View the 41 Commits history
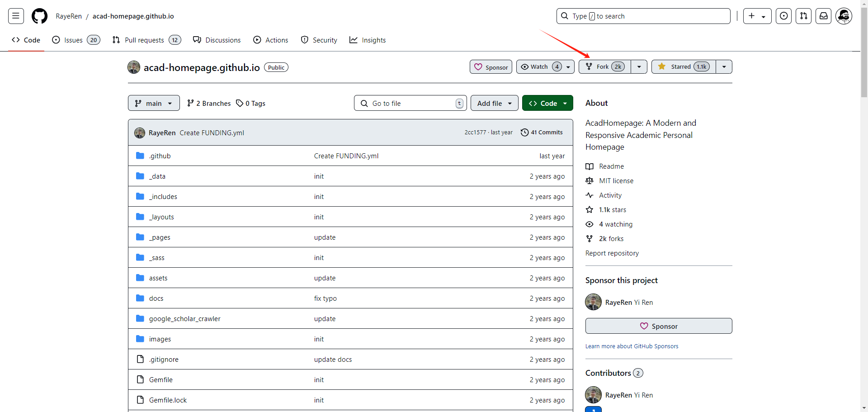868x412 pixels. point(542,133)
